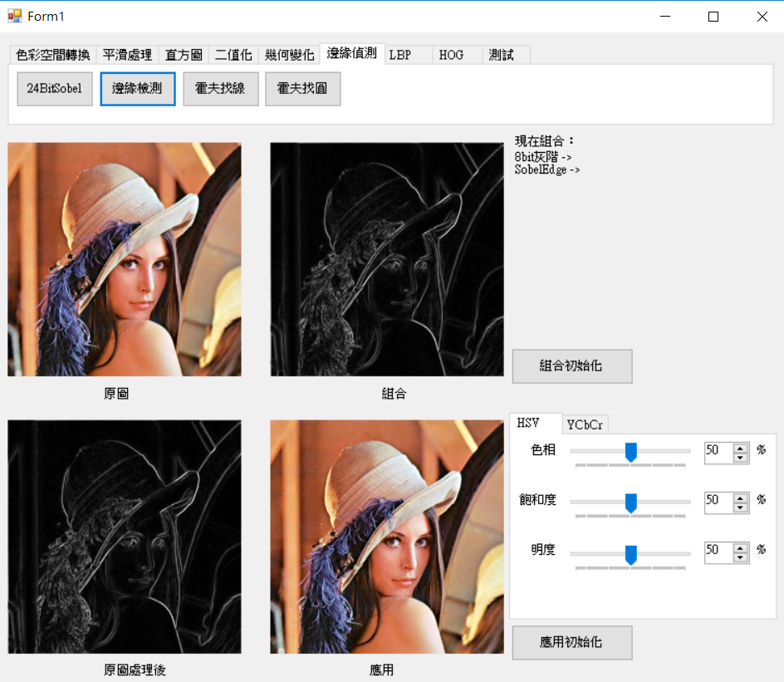Screen dimensions: 784x682
Task: Decrease 色相 value with down arrow
Action: coord(741,458)
